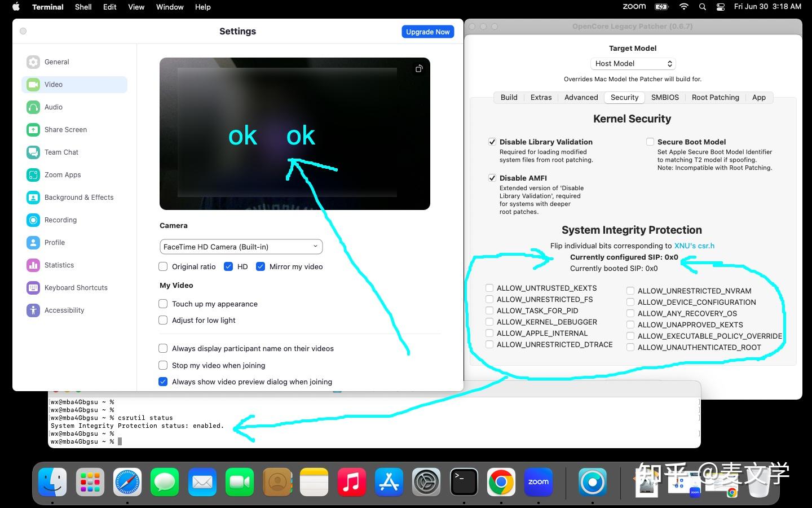Open System Preferences from the Dock

pyautogui.click(x=426, y=483)
